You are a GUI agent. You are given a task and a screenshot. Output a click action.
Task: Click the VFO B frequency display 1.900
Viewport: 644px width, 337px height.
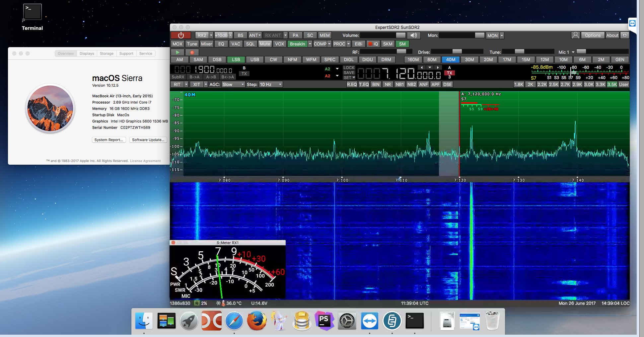coord(203,69)
